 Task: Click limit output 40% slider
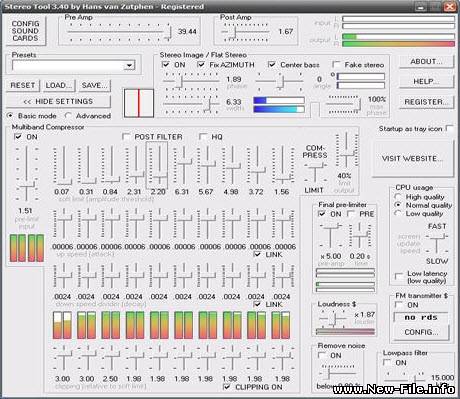click(x=347, y=150)
